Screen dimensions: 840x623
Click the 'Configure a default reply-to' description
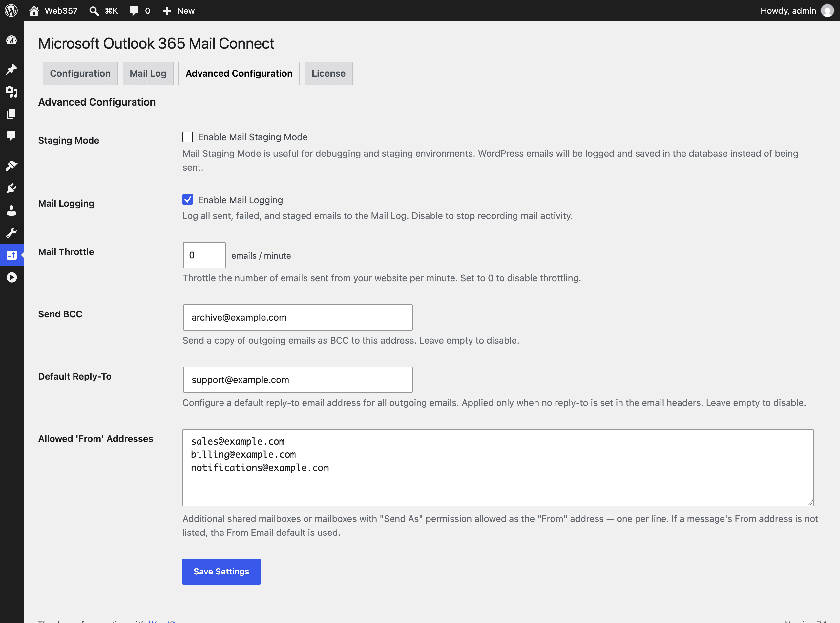(494, 403)
